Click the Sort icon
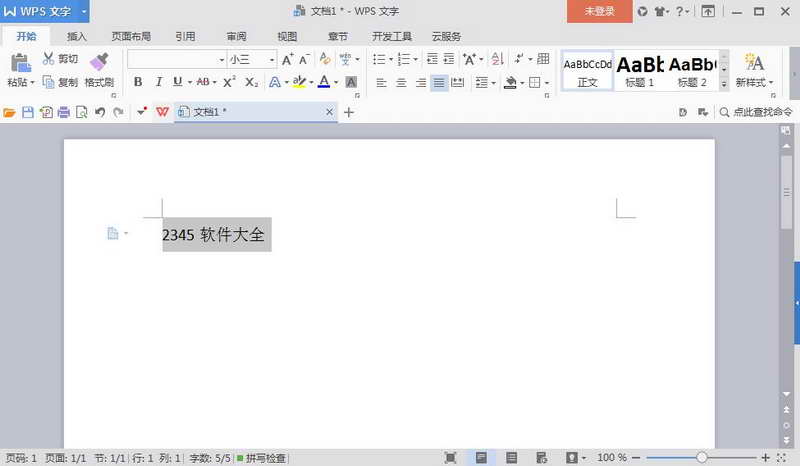The image size is (800, 466). point(497,59)
